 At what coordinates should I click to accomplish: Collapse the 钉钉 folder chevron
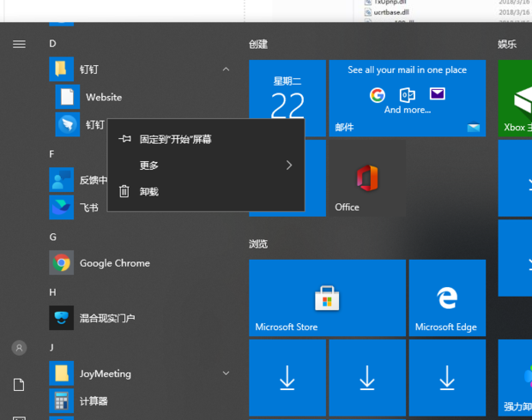point(226,69)
